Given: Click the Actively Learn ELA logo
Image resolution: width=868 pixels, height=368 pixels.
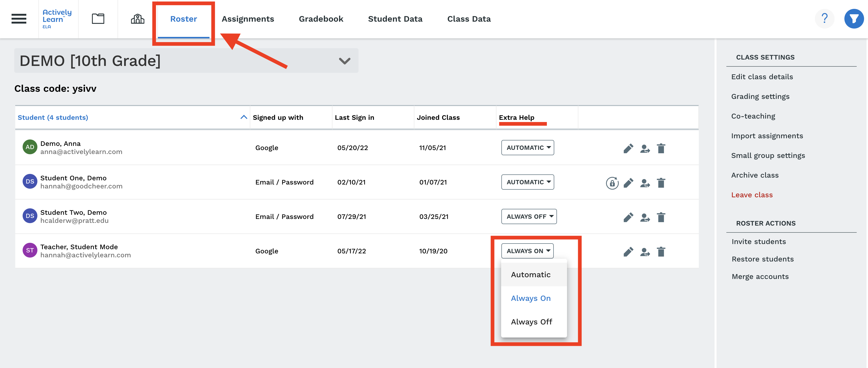Looking at the screenshot, I should 57,19.
